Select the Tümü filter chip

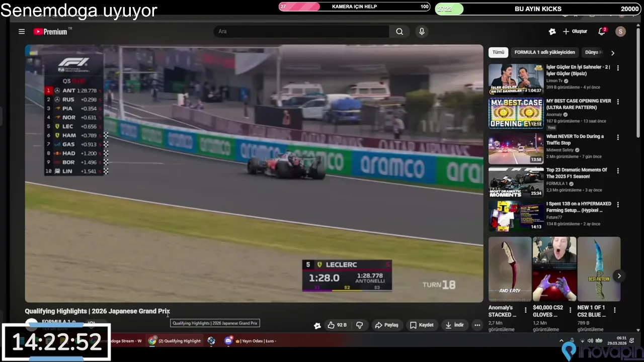(498, 52)
